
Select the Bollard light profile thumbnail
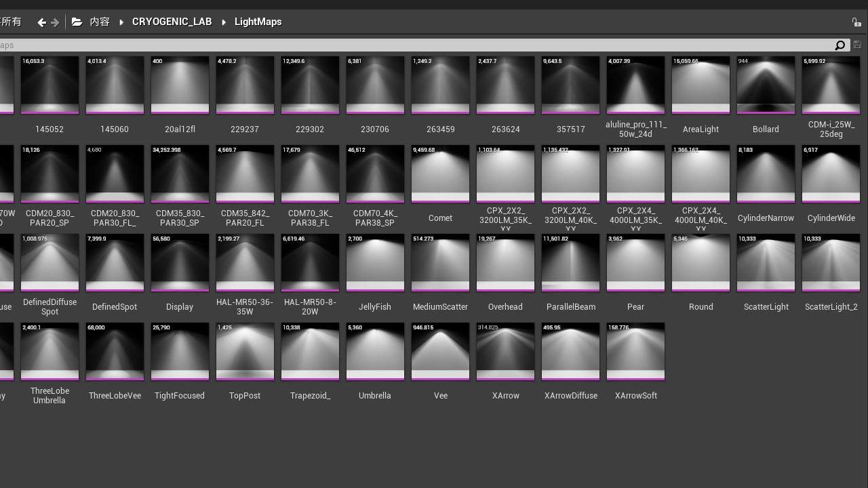click(766, 85)
